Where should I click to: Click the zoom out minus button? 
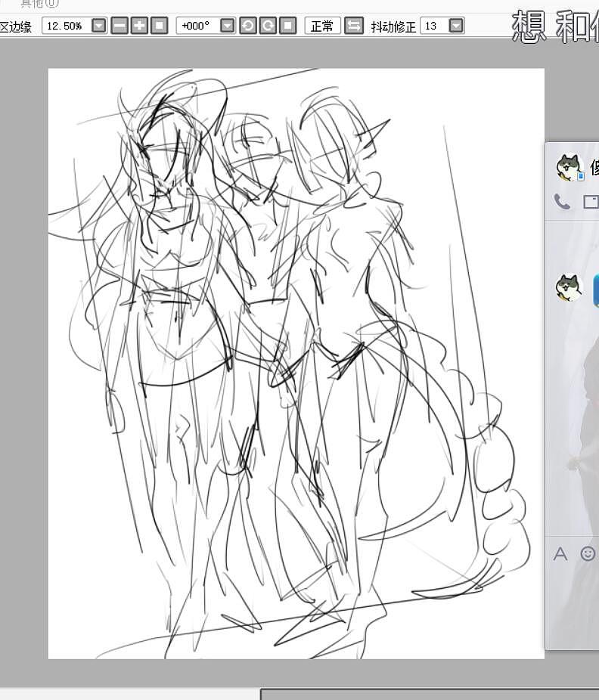point(119,26)
